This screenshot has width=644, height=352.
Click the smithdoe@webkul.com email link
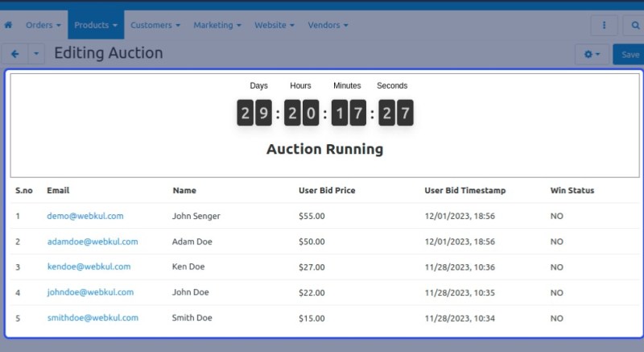[93, 318]
